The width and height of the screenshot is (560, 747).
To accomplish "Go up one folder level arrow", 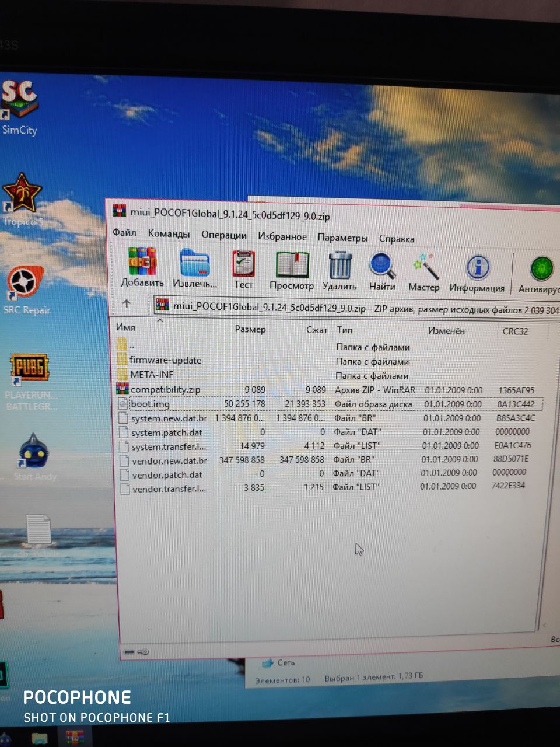I will 127,303.
